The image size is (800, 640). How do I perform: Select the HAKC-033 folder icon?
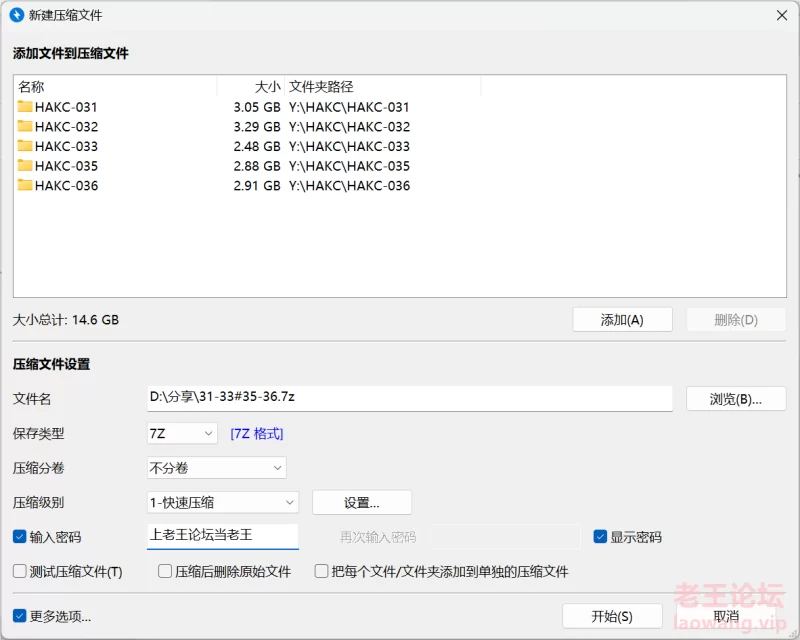[x=24, y=145]
